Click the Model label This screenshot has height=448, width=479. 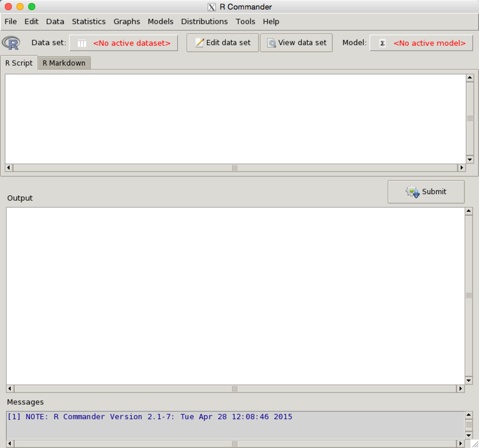click(x=354, y=43)
